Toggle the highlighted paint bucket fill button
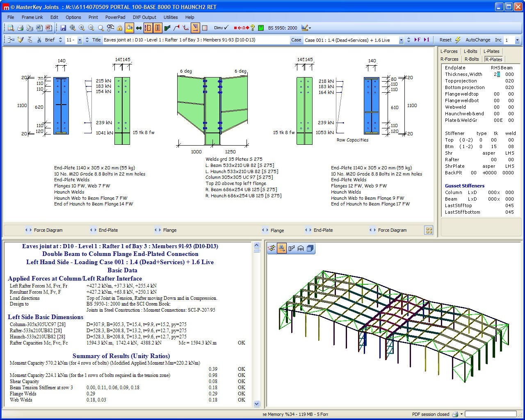The height and width of the screenshot is (420, 525). click(129, 28)
